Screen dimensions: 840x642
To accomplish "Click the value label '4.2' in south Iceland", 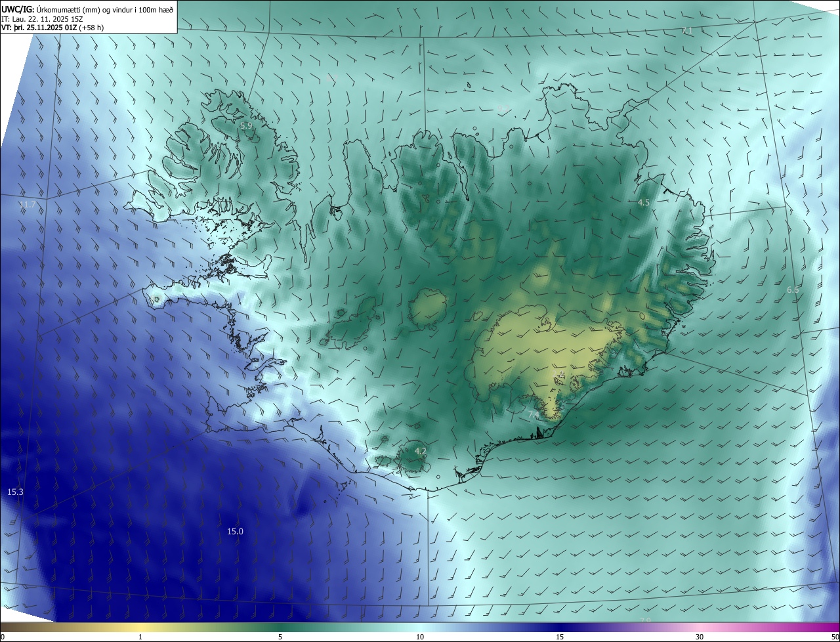I will click(x=421, y=451).
